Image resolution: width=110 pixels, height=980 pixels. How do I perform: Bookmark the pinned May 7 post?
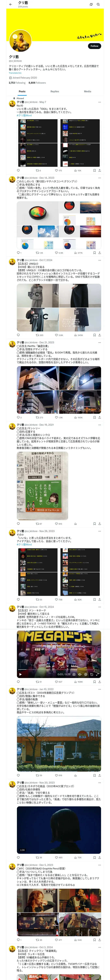click(x=95, y=170)
